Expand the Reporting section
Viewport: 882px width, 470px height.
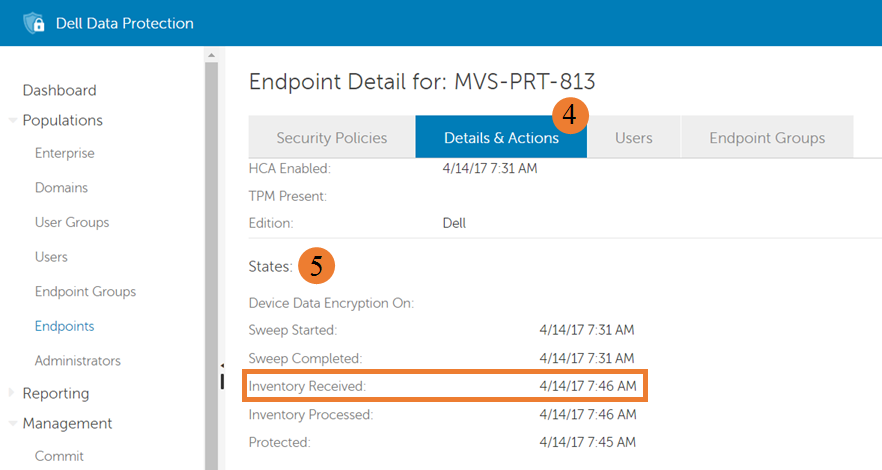click(12, 393)
